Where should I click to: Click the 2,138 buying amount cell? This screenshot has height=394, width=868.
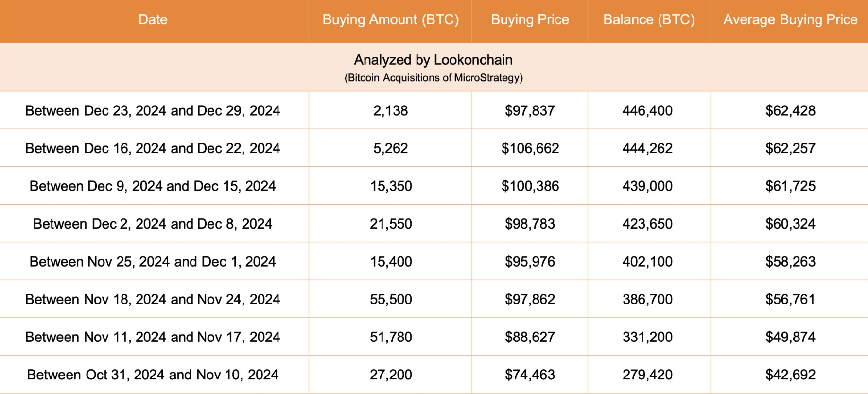pyautogui.click(x=390, y=111)
